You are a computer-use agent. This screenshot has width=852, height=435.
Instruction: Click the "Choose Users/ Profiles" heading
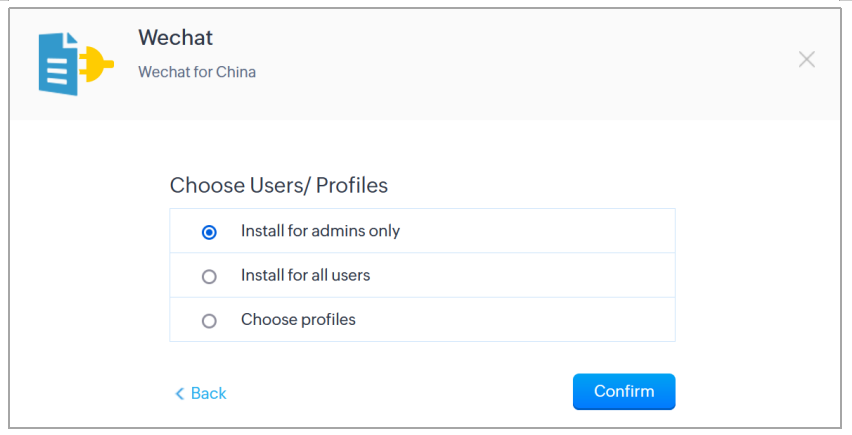279,185
